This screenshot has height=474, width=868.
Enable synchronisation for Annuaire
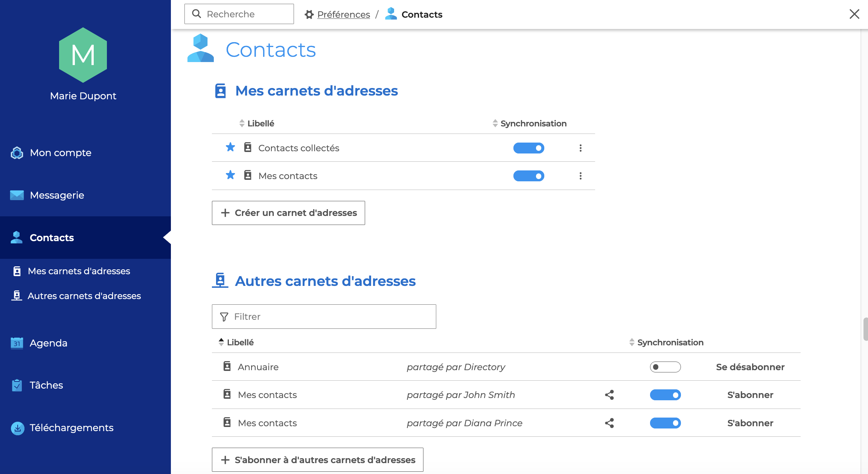[x=665, y=367]
